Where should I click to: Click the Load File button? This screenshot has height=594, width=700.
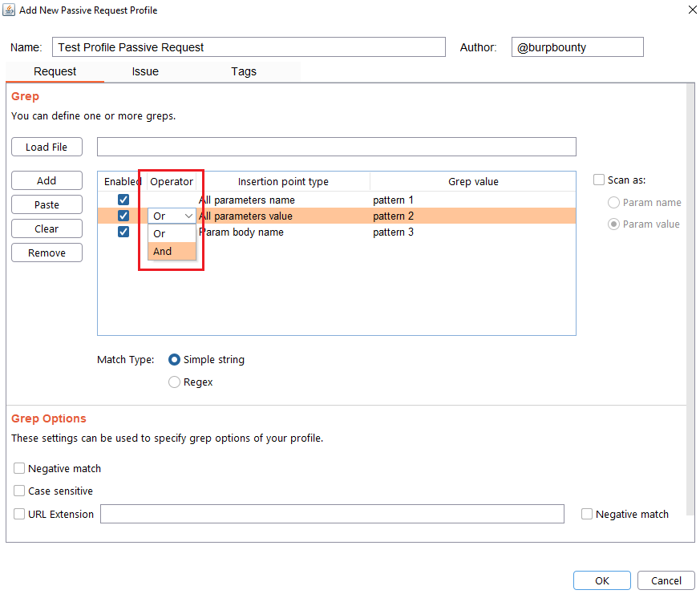click(47, 147)
